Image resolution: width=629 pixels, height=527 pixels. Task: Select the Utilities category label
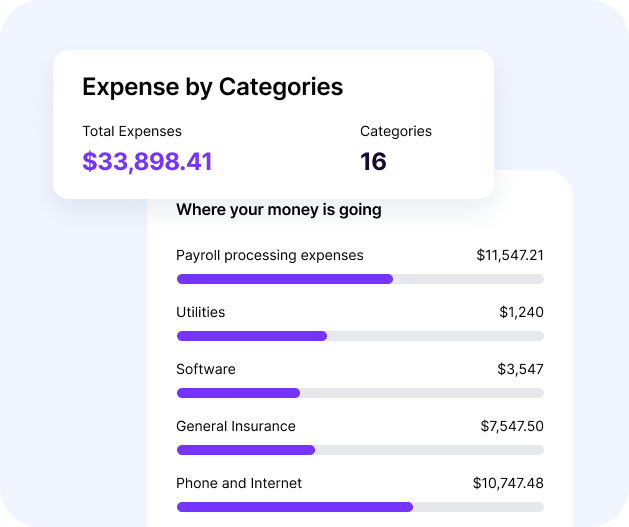point(201,312)
